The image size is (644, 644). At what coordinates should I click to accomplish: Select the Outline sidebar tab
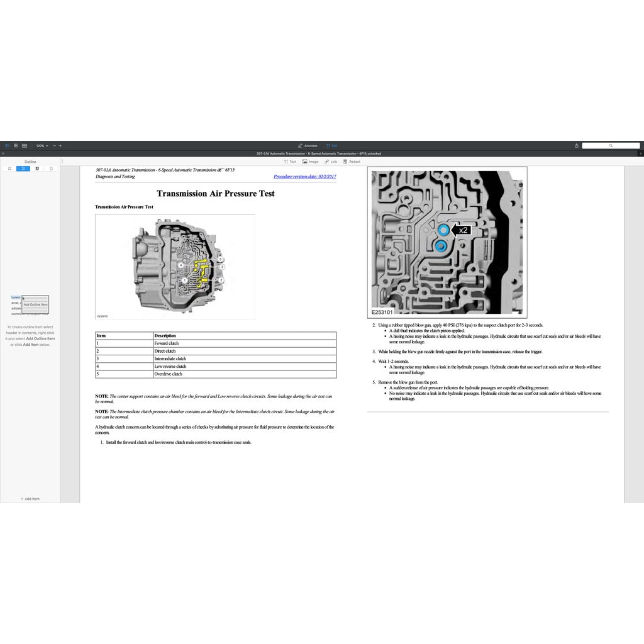tap(23, 169)
